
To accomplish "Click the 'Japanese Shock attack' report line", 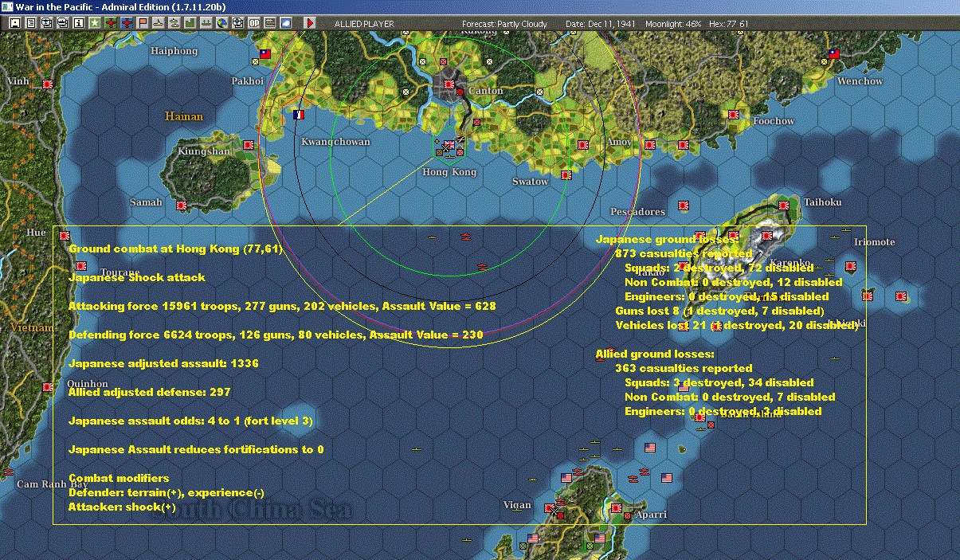I will pos(137,277).
